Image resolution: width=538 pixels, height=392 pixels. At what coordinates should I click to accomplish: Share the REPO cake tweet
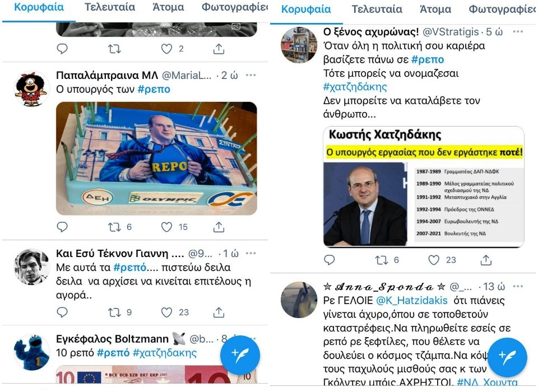tap(219, 227)
